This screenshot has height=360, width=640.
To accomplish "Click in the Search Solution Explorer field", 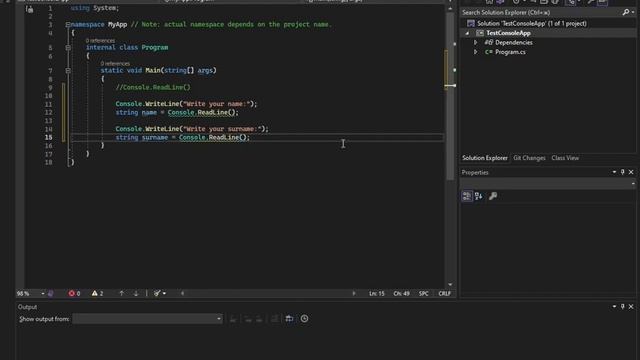I will coord(541,13).
